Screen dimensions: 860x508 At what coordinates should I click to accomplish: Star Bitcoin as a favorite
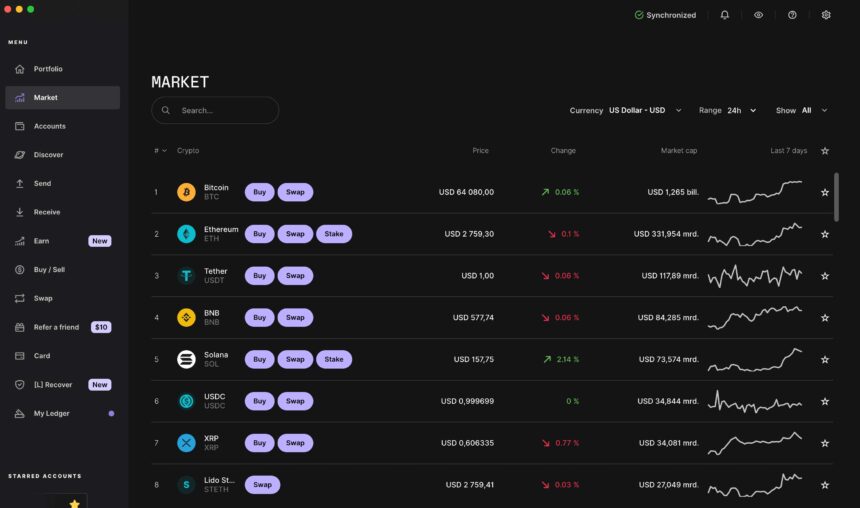click(x=825, y=192)
